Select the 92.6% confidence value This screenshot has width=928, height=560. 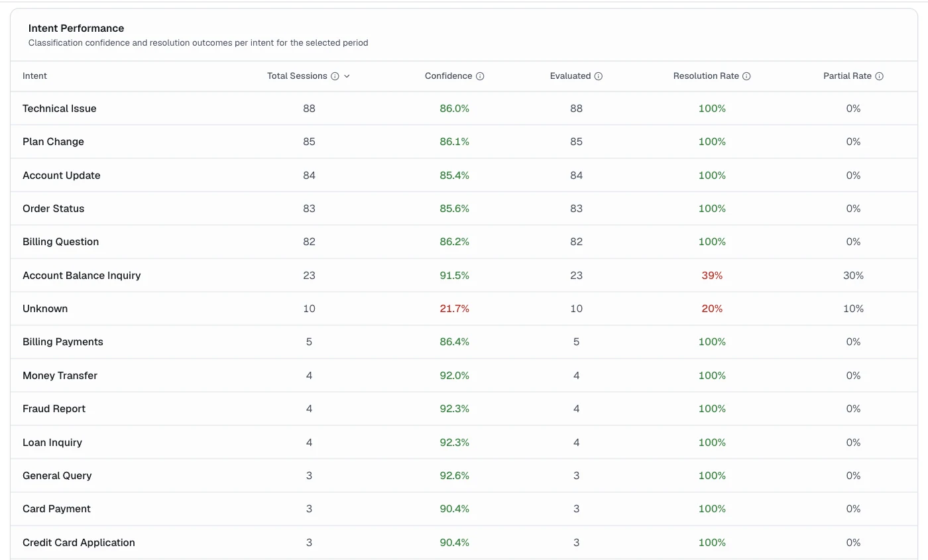pos(455,476)
